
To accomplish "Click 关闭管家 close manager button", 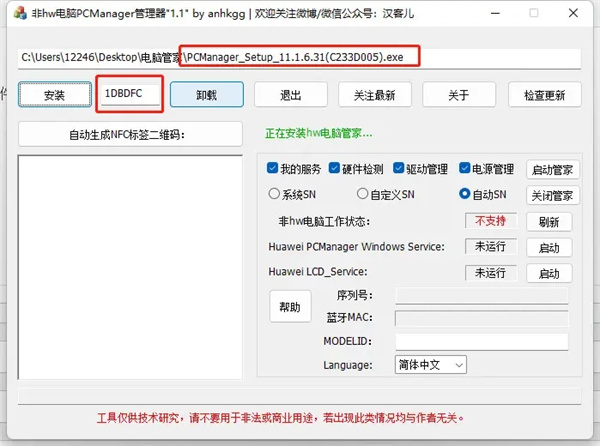I will (x=553, y=195).
